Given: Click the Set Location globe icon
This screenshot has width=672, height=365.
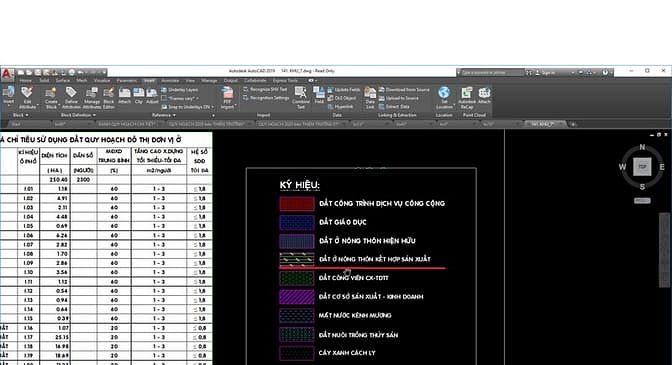Looking at the screenshot, I should (x=444, y=93).
